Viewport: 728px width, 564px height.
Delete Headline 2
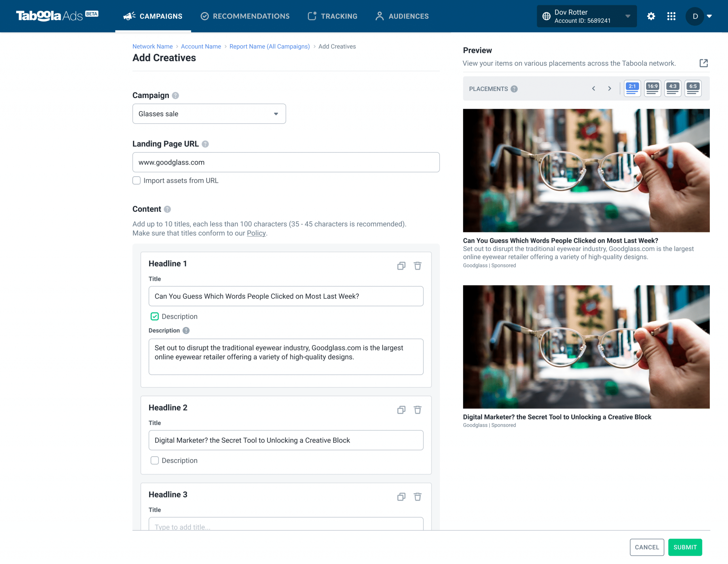point(418,409)
